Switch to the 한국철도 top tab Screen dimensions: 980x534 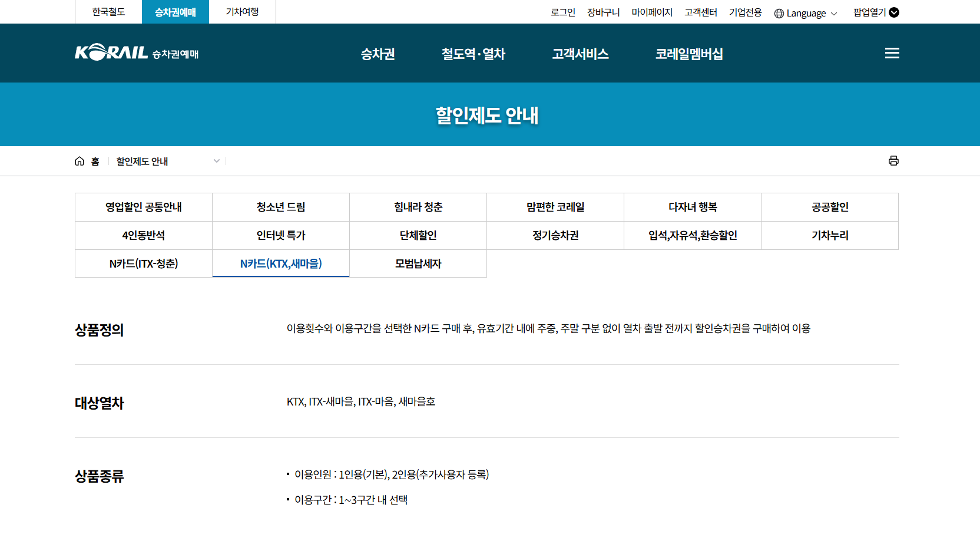tap(108, 12)
